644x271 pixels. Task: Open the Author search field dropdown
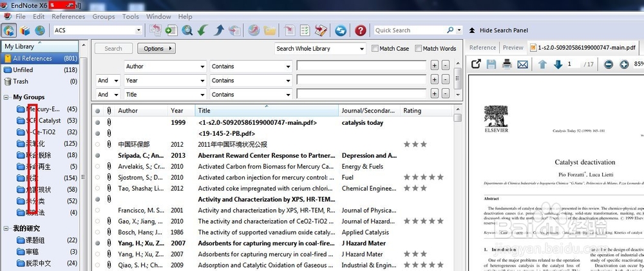(x=166, y=66)
